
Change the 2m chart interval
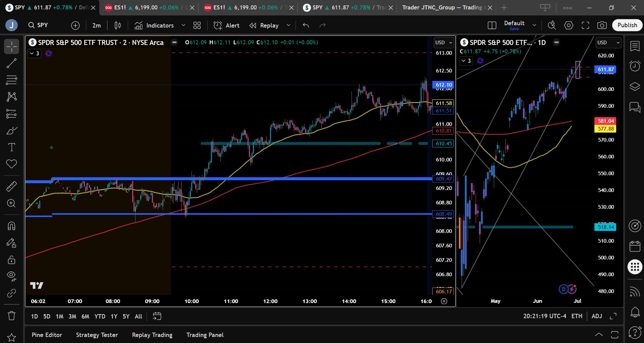tap(97, 25)
